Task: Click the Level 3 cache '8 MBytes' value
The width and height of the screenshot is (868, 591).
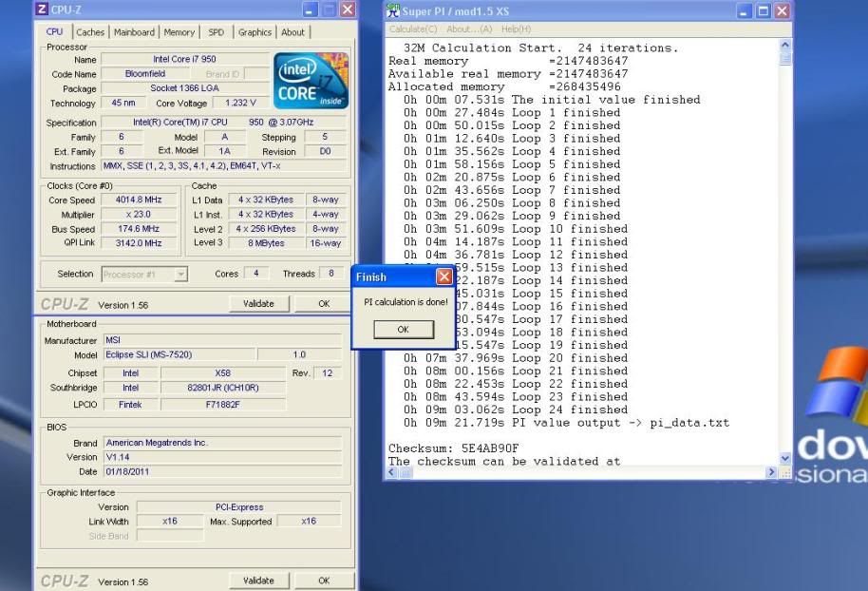Action: pos(266,242)
